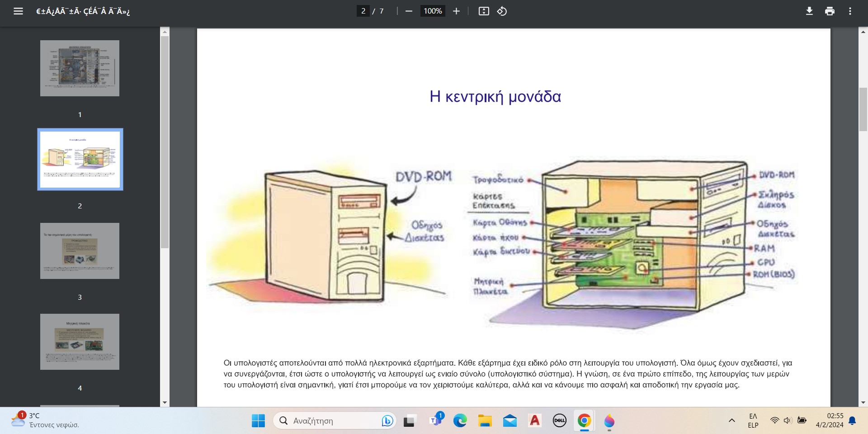Click the thumbnail panel scroll up arrow
Image resolution: width=868 pixels, height=434 pixels.
pos(165,31)
